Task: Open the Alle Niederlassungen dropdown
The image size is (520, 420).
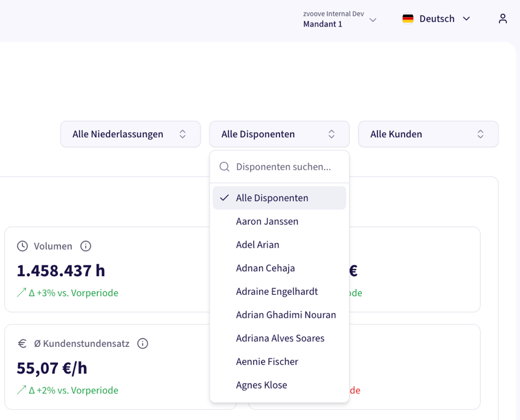Action: click(x=130, y=134)
